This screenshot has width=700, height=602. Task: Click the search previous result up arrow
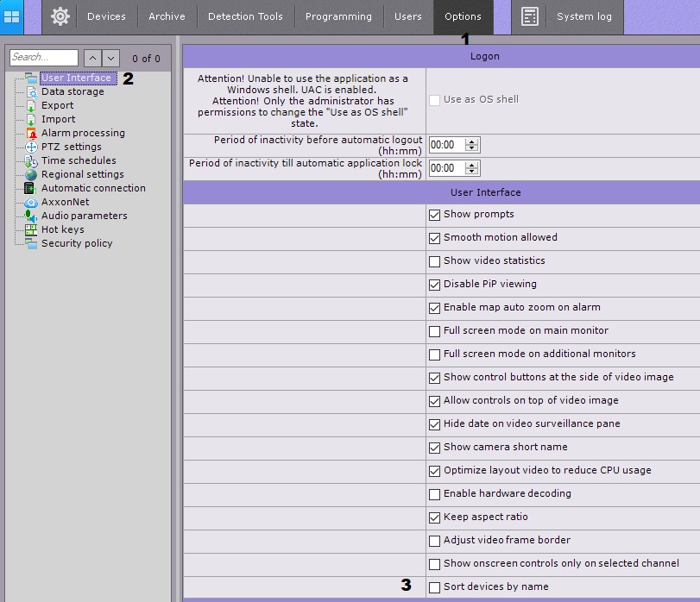tap(91, 58)
